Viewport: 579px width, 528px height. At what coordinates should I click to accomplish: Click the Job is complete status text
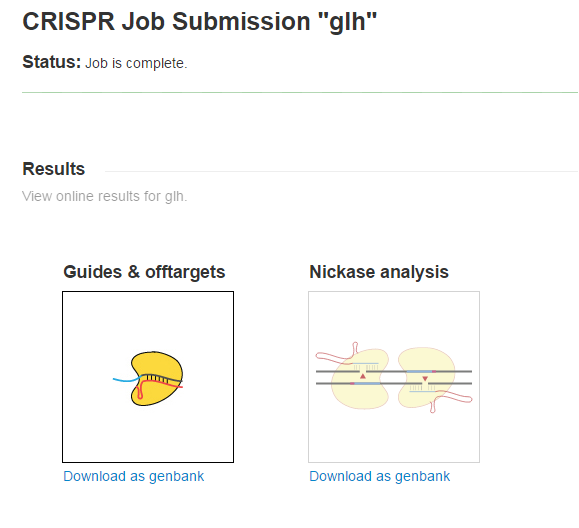point(136,63)
